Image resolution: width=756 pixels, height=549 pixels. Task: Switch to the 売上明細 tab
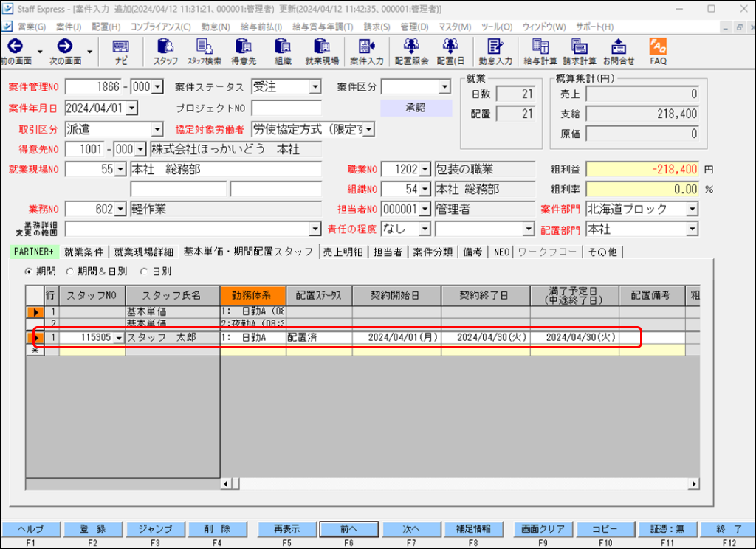click(x=343, y=252)
